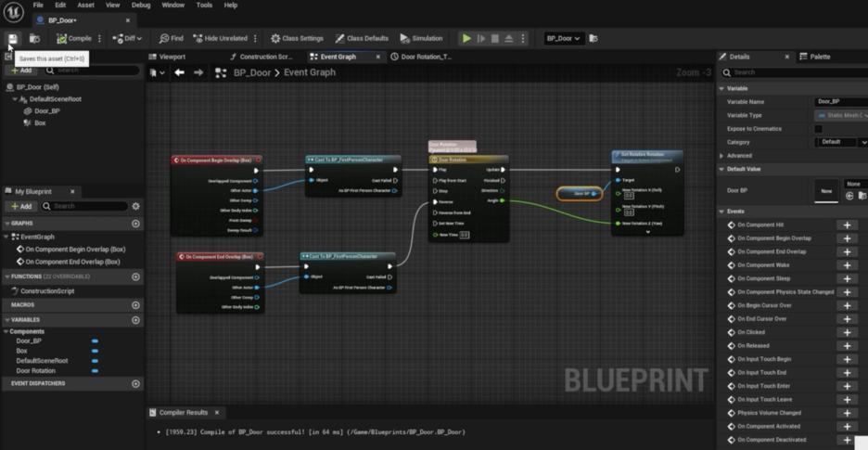Click Add button in My Blueprint
Viewport: 868px width, 450px height.
click(21, 206)
